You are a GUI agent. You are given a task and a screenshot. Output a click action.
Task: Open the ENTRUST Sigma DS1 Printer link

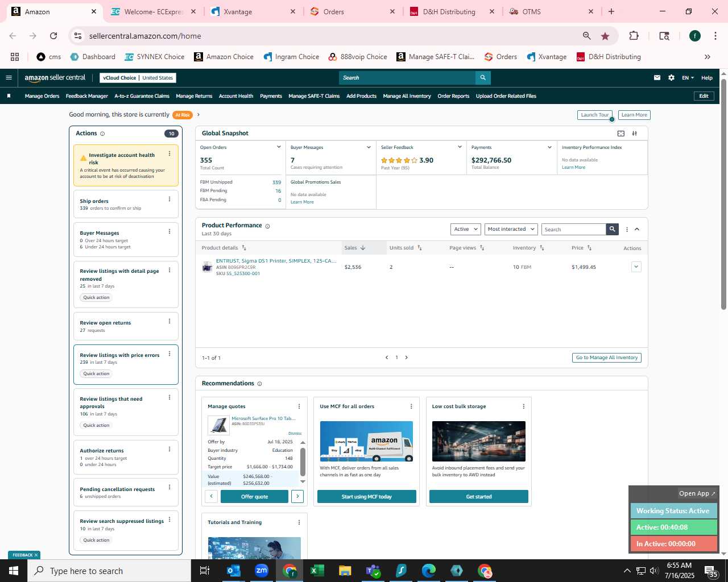276,261
